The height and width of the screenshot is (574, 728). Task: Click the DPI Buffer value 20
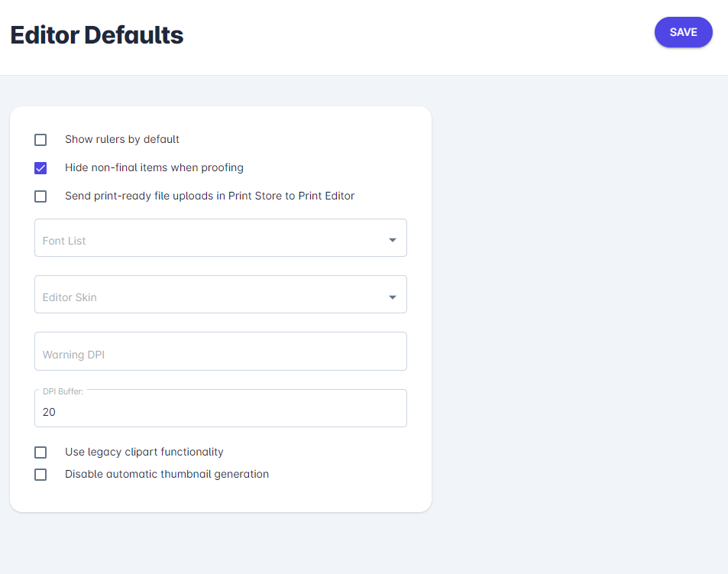point(49,412)
